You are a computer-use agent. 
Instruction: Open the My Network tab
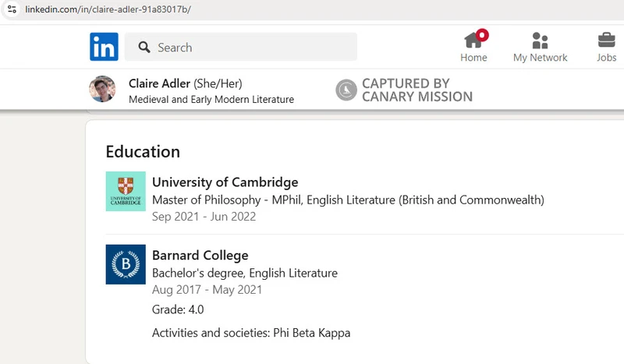click(540, 48)
